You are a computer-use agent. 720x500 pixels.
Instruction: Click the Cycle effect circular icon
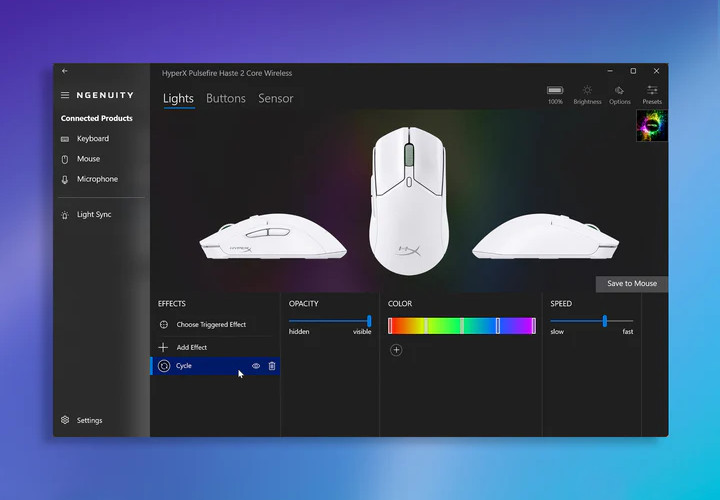point(164,366)
